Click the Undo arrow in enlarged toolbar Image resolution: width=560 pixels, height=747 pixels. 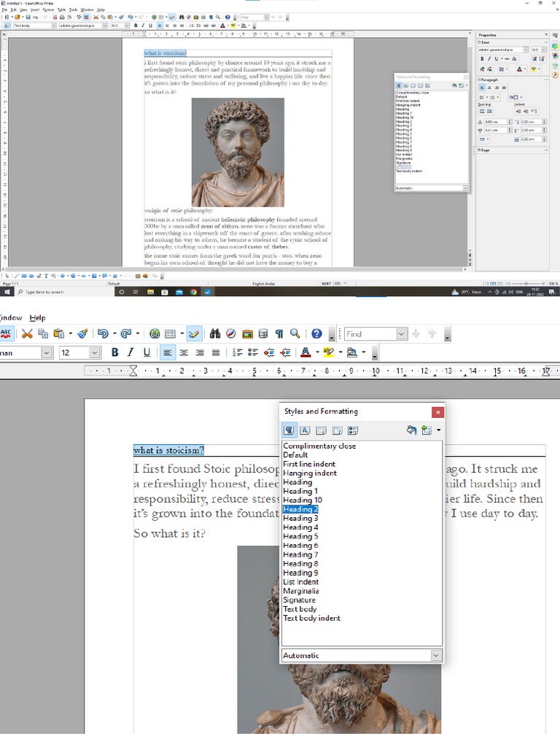coord(102,334)
